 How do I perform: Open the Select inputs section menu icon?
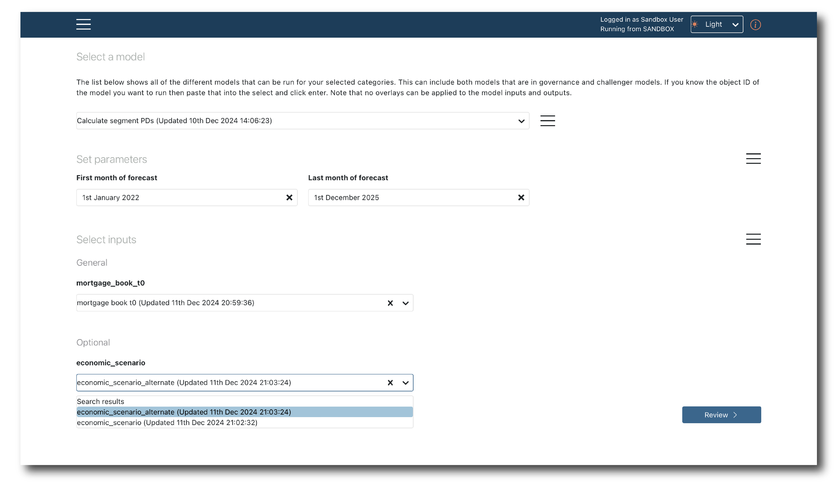(x=753, y=239)
